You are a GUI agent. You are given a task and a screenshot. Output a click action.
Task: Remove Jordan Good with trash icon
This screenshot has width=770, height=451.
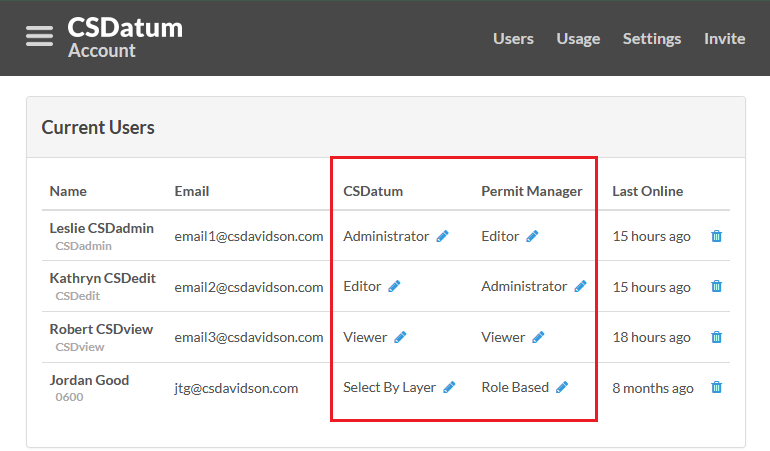coord(716,388)
